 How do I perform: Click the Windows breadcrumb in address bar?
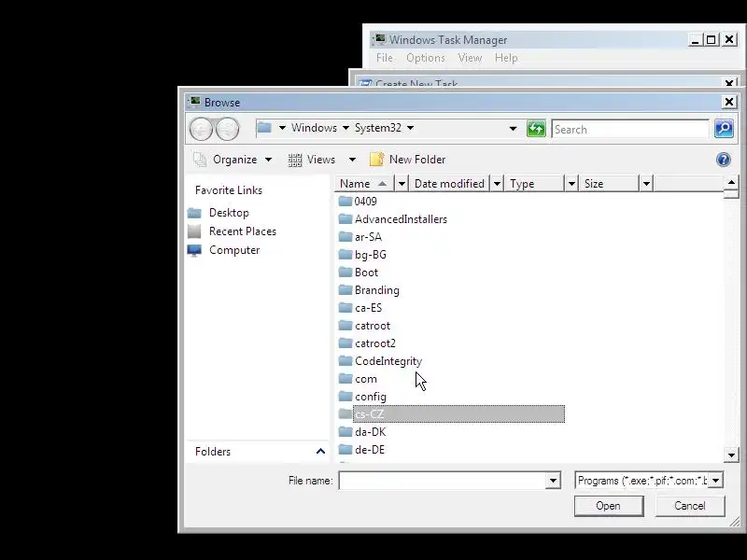[x=314, y=128]
